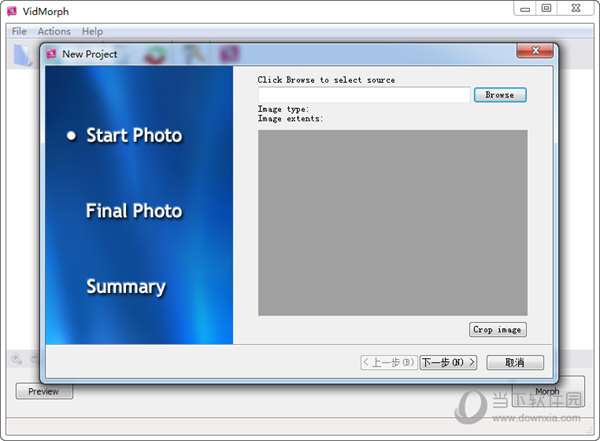600x441 pixels.
Task: Click the source file path field
Action: pos(364,95)
